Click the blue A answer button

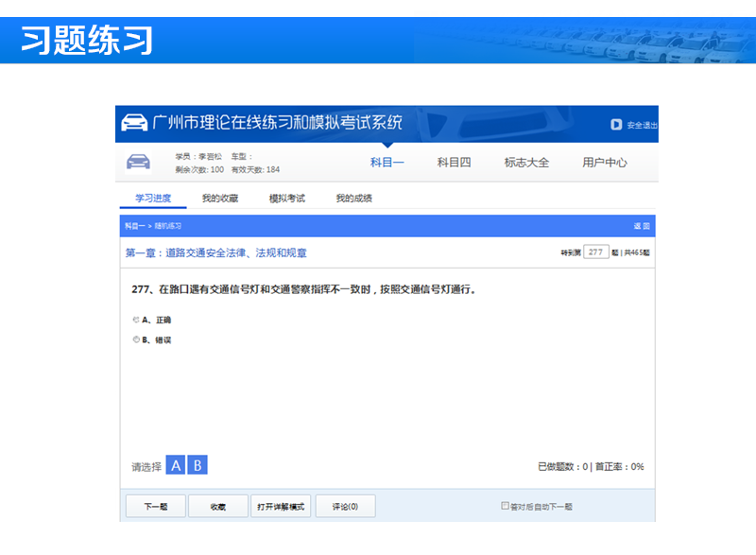tap(176, 465)
